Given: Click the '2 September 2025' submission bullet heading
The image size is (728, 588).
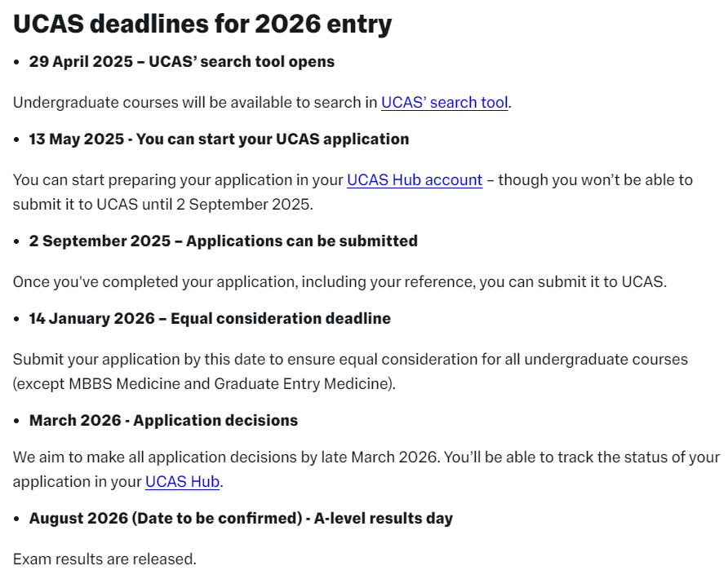Looking at the screenshot, I should [223, 241].
